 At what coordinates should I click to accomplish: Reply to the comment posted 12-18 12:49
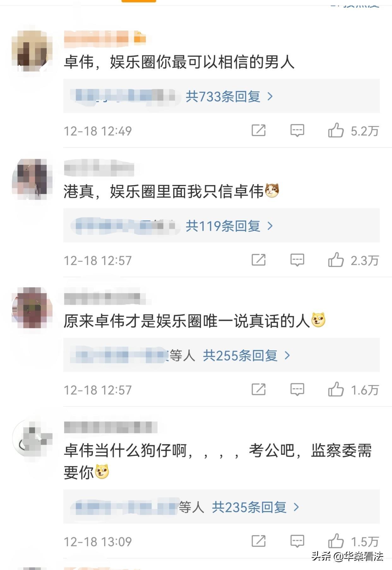point(297,130)
